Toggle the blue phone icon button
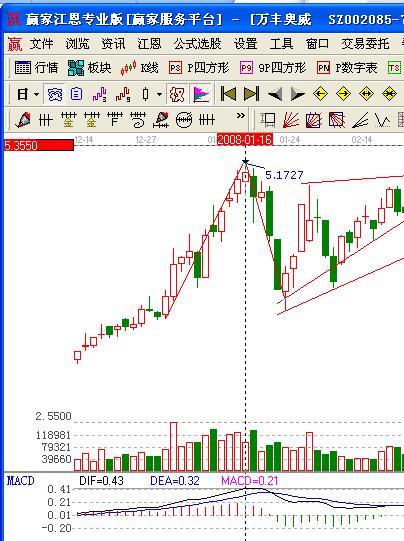The width and height of the screenshot is (404, 541). 55,94
